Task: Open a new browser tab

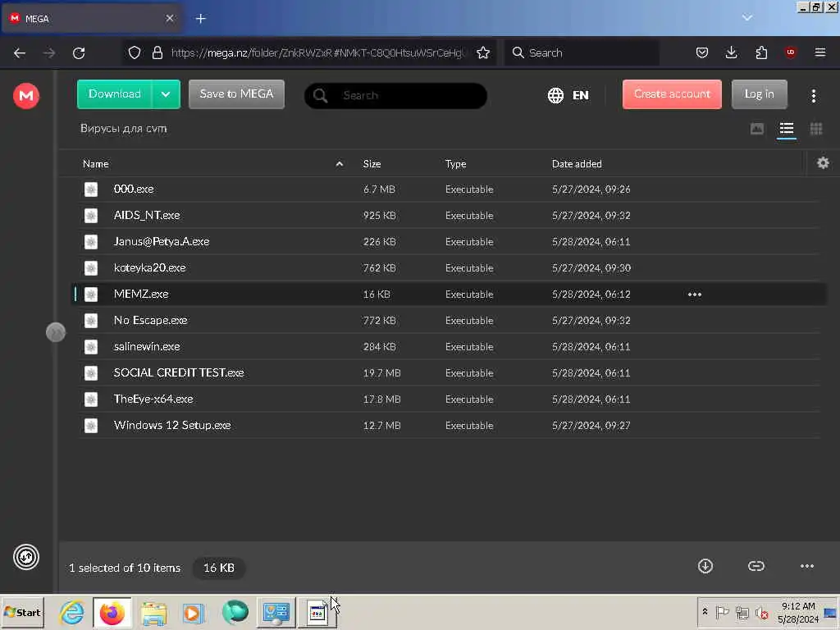Action: point(200,19)
